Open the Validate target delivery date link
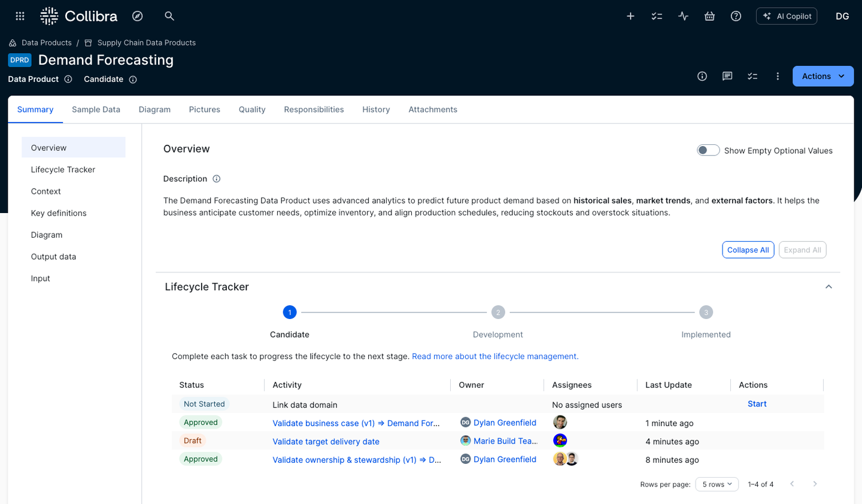Viewport: 862px width, 504px height. 326,442
